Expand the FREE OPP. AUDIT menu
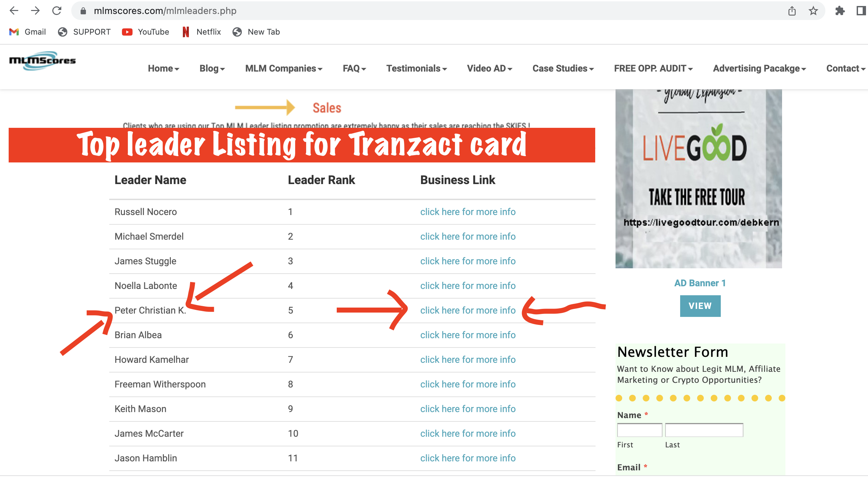 653,68
